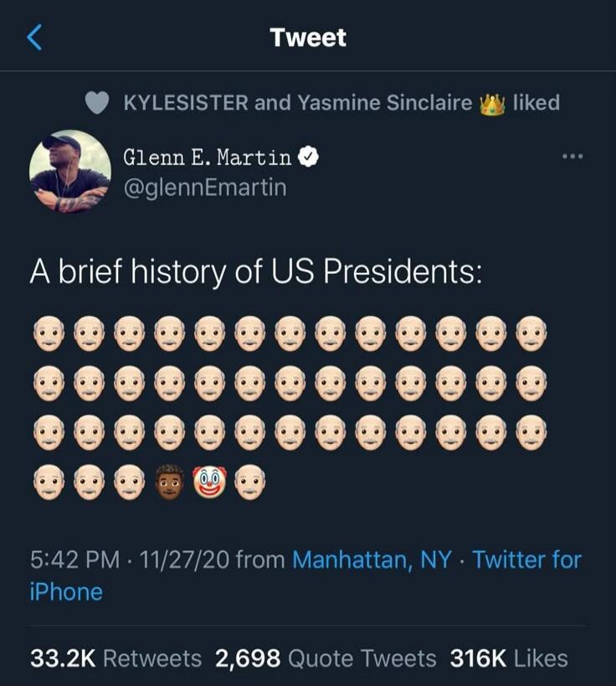Select KYLESISTER in the liked-by header
616x686 pixels.
[x=179, y=103]
